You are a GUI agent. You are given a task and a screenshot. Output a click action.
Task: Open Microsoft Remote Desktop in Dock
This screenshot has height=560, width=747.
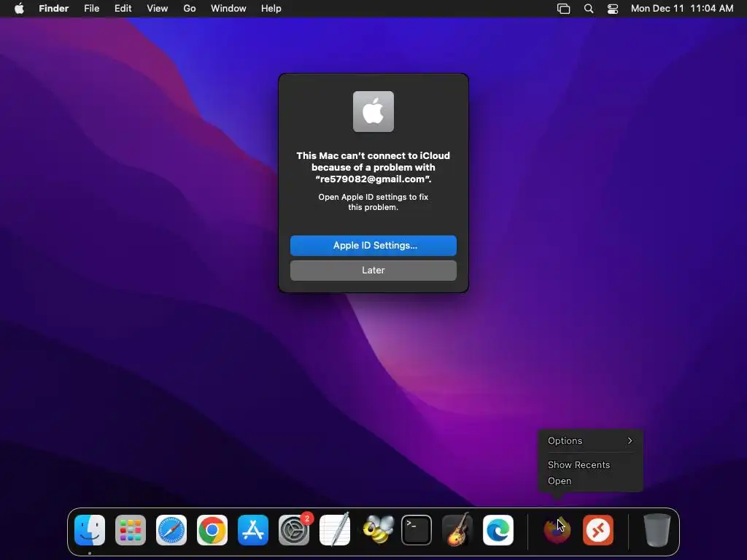[x=598, y=530]
